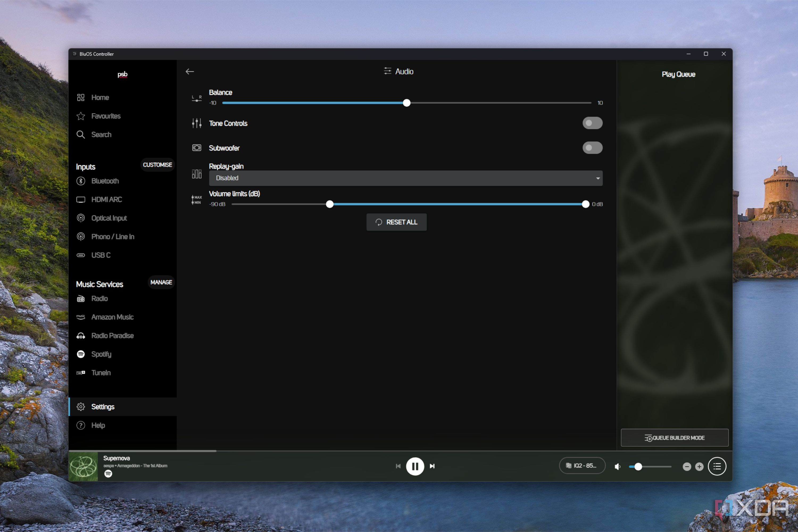The image size is (798, 532).
Task: Click the psb logo in sidebar
Action: 122,74
